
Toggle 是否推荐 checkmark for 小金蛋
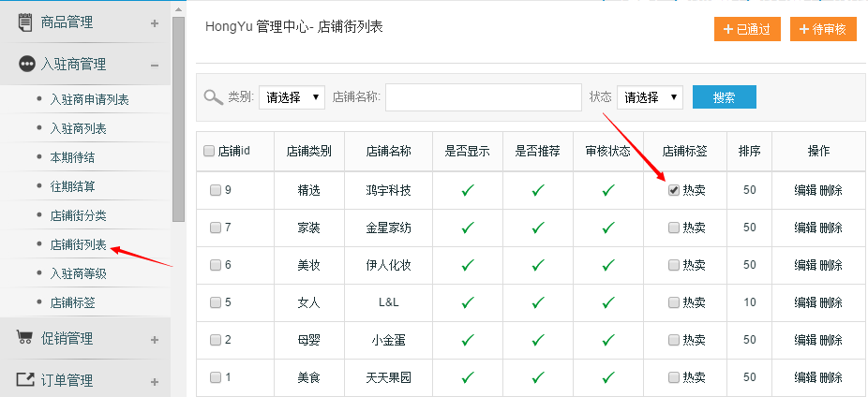pyautogui.click(x=538, y=340)
